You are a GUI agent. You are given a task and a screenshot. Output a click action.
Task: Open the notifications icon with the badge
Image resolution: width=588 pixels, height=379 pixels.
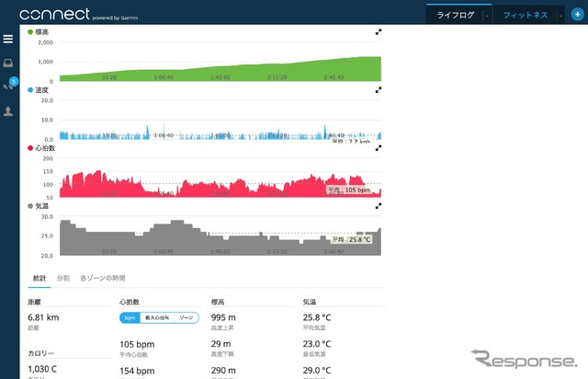[x=9, y=86]
